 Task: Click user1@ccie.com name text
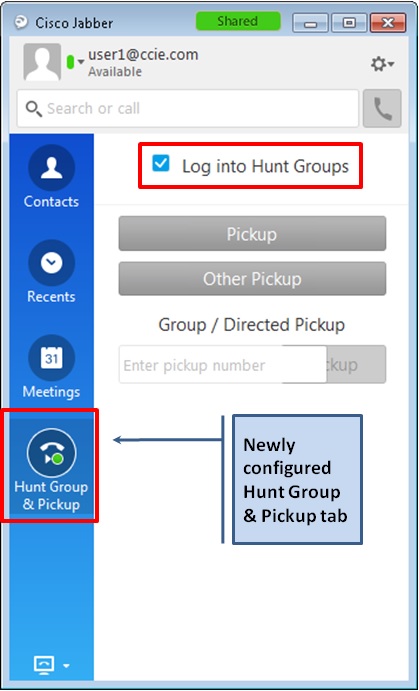click(x=143, y=55)
